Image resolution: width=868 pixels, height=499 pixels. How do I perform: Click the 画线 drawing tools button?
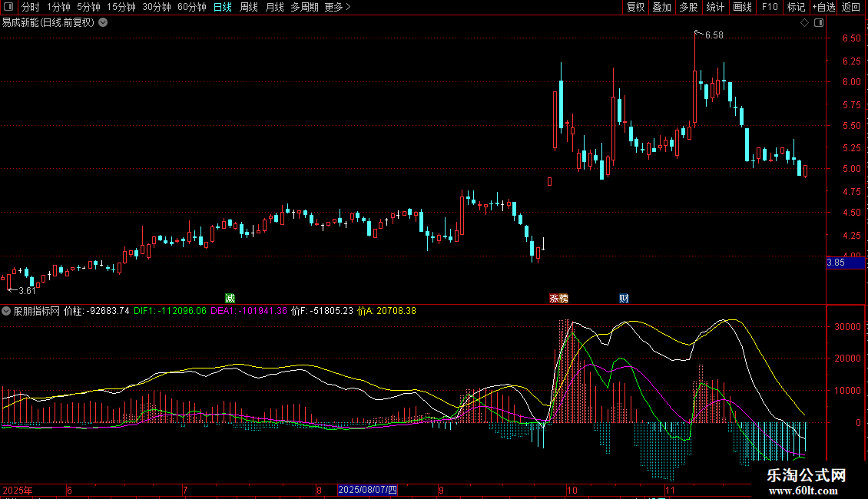point(742,8)
